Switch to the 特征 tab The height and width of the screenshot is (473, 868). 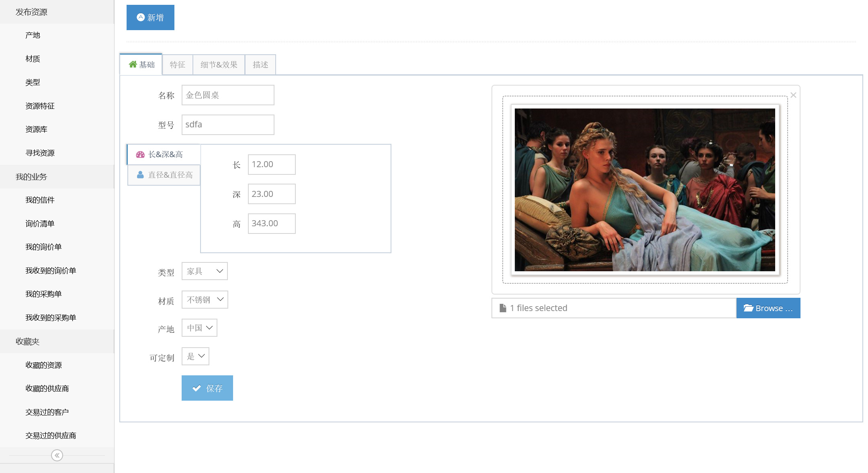(178, 65)
